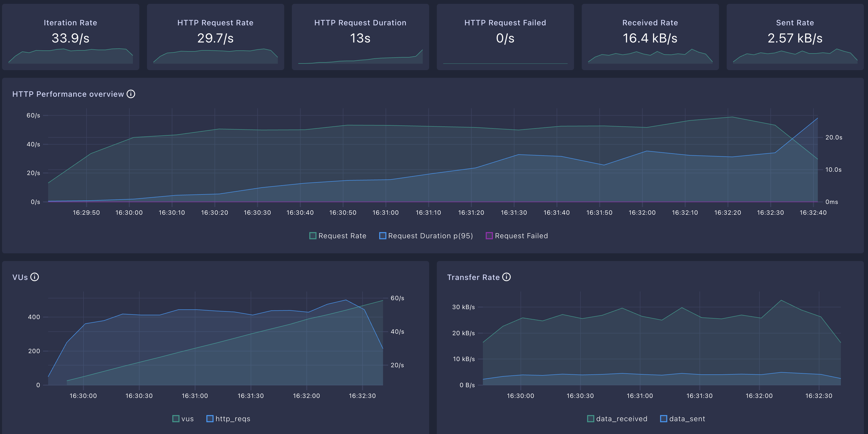This screenshot has width=868, height=434.
Task: Click the 16.4 kB/s Received Rate value
Action: [x=650, y=38]
